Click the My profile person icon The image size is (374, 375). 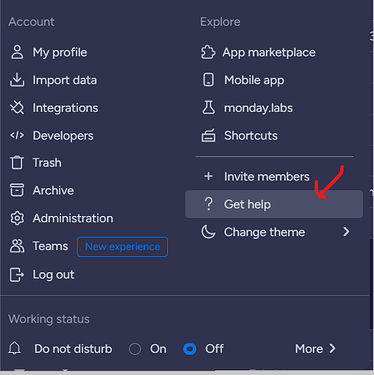pyautogui.click(x=17, y=52)
